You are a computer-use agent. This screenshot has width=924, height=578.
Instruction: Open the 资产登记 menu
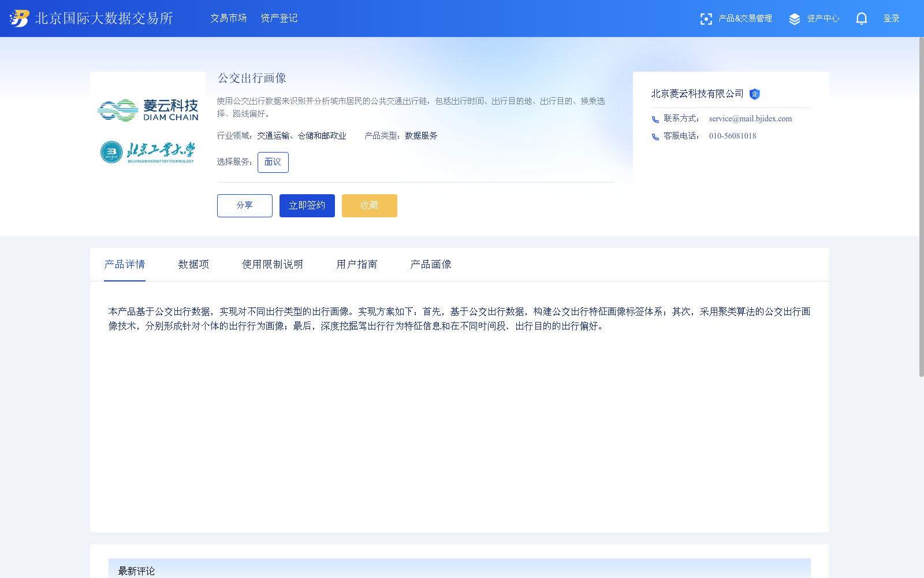pos(279,18)
